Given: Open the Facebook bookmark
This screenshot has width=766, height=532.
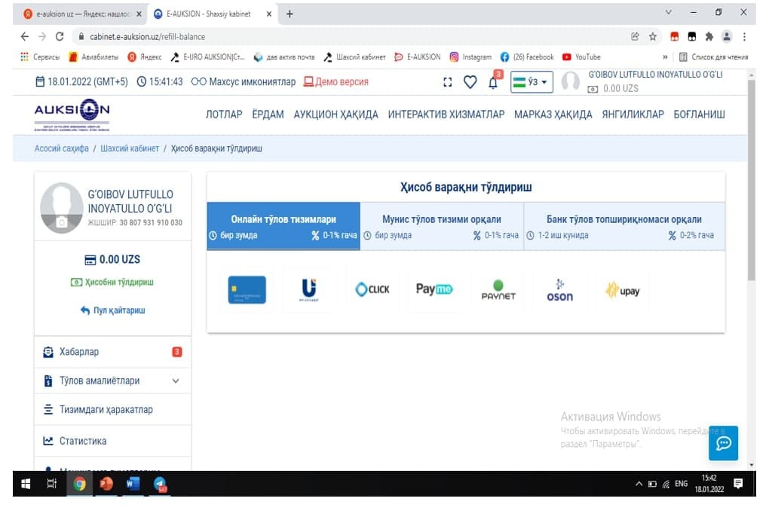Looking at the screenshot, I should click(527, 57).
